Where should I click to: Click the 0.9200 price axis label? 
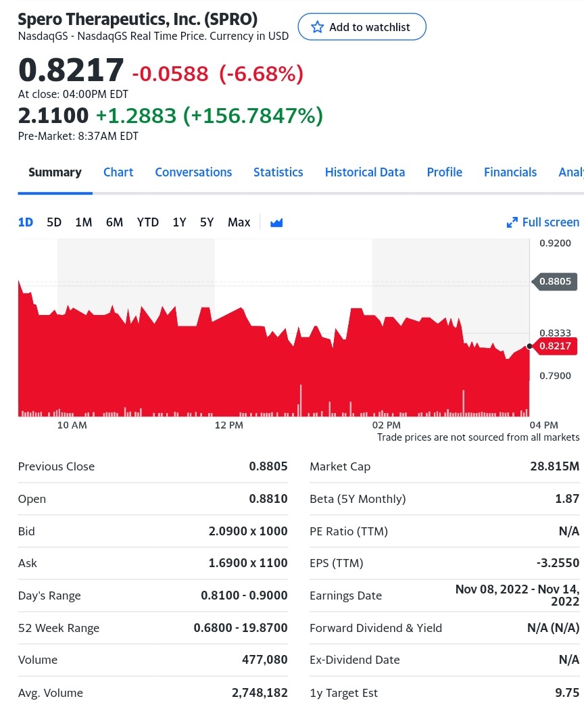click(555, 243)
